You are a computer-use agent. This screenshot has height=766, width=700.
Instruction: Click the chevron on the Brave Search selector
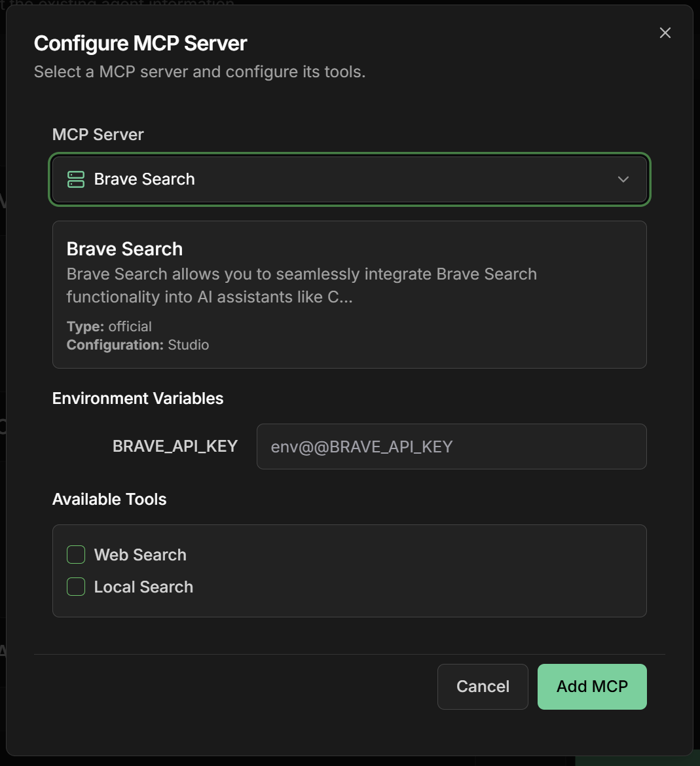coord(623,179)
